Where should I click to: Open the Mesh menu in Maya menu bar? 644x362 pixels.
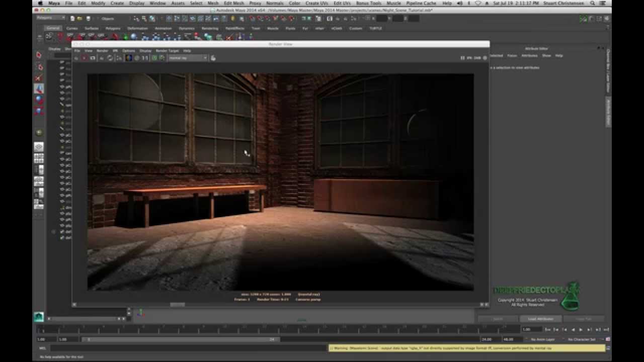point(213,3)
